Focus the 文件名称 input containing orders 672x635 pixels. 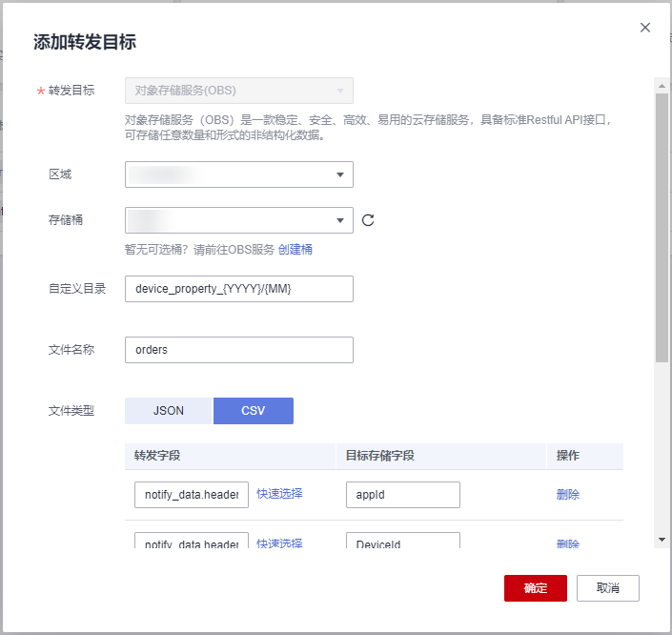point(238,350)
